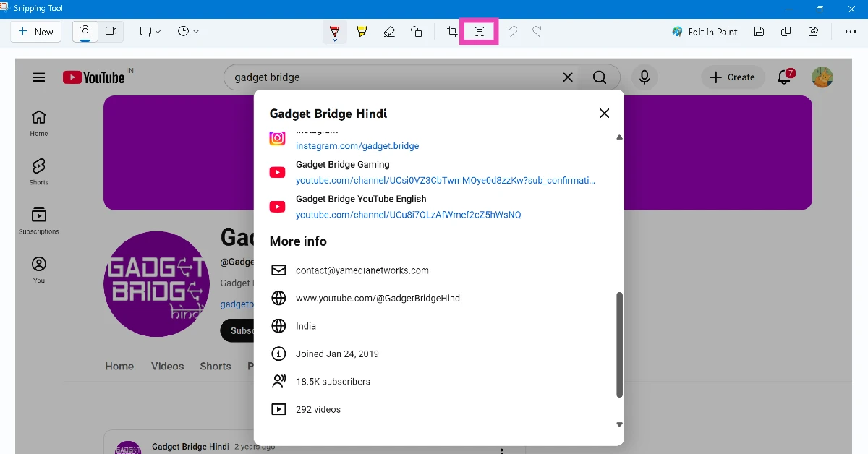Start a new snip with New button
The height and width of the screenshot is (454, 868).
(x=35, y=31)
